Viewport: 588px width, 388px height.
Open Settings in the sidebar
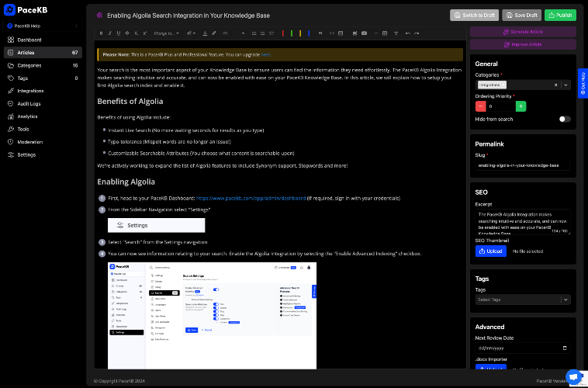pos(43,154)
